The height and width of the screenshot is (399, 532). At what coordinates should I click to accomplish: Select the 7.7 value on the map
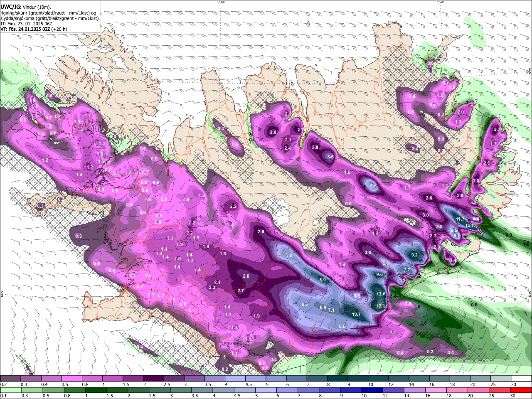[x=407, y=270]
